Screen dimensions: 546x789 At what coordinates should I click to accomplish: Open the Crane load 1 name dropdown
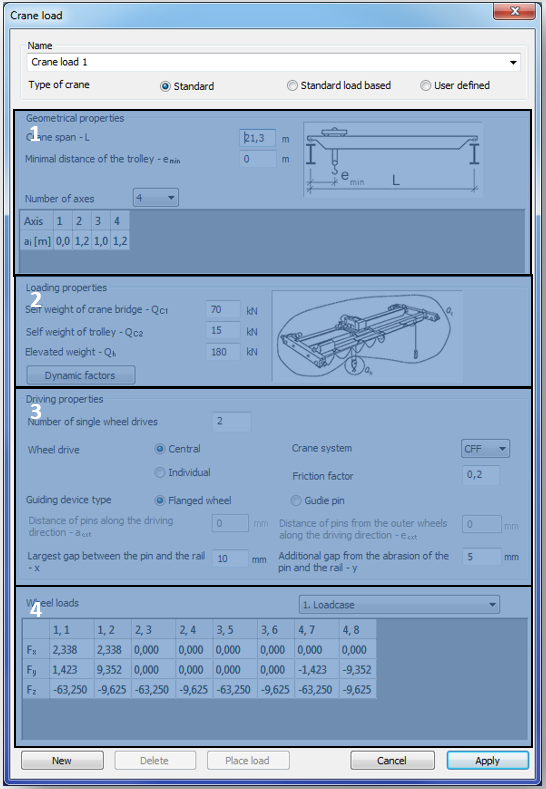(x=513, y=62)
